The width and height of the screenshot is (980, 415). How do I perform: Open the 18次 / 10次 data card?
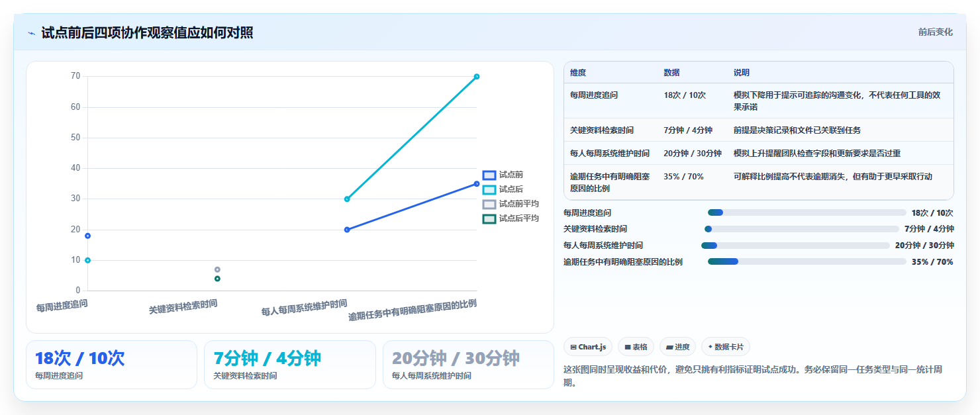(x=111, y=365)
